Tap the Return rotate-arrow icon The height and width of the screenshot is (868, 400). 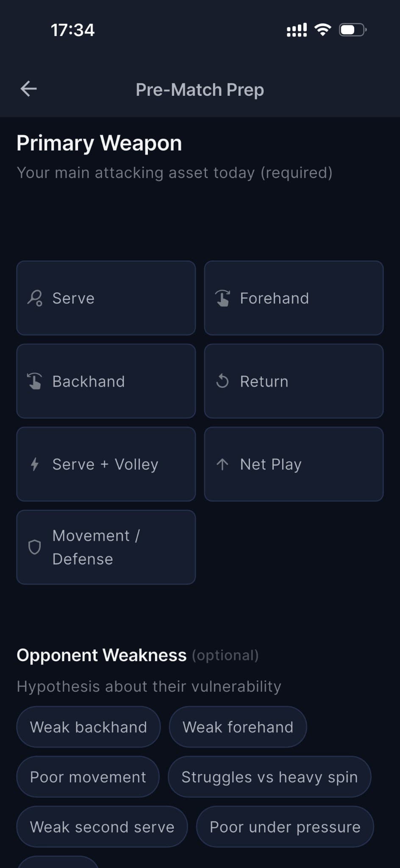click(x=222, y=381)
